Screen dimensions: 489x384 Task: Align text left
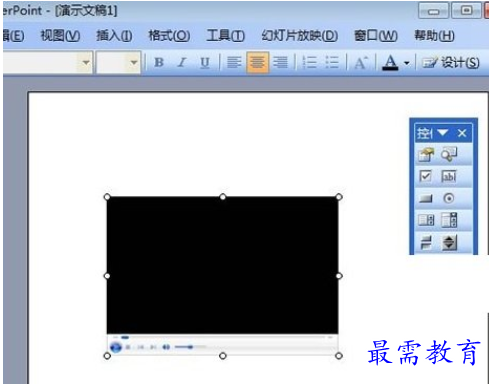pyautogui.click(x=234, y=62)
